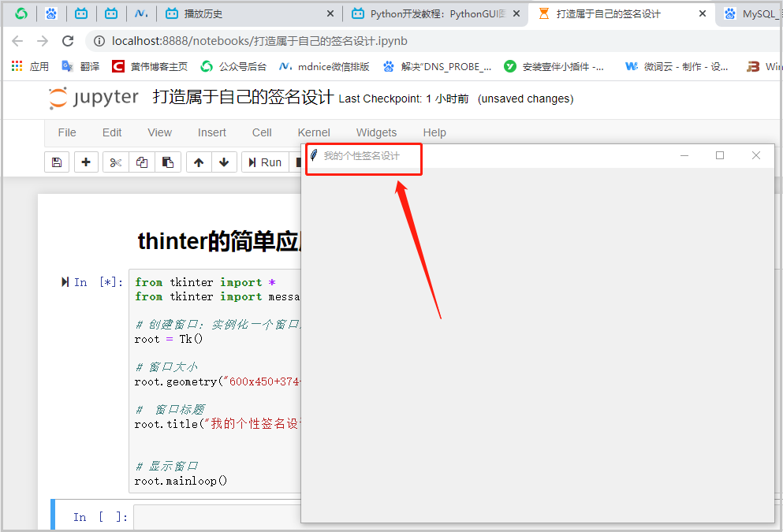The image size is (783, 532).
Task: Move selected cell down arrow
Action: [x=224, y=162]
